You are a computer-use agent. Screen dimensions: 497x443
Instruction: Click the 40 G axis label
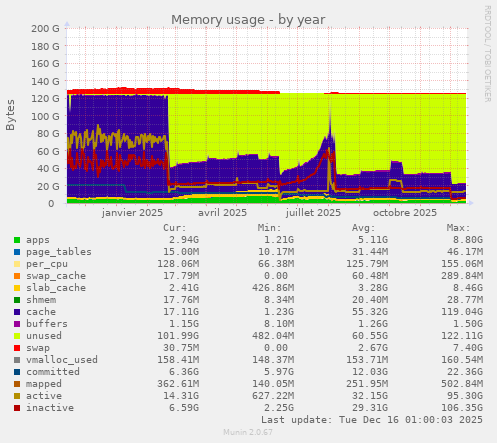coord(48,169)
